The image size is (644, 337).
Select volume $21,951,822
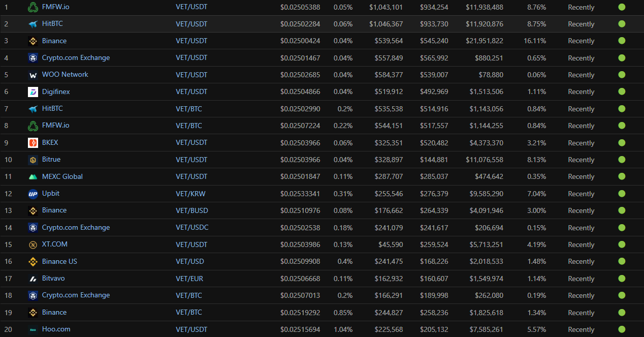point(485,41)
